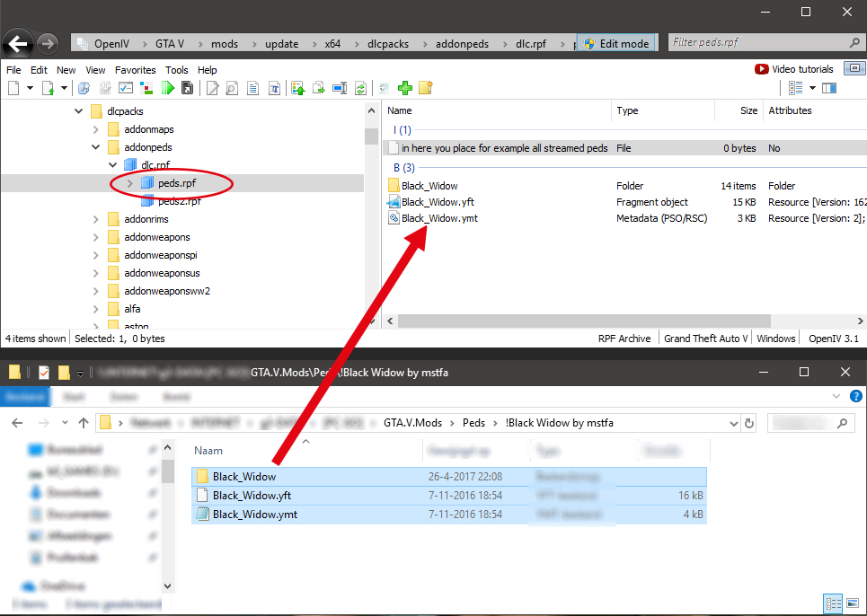Collapse the dlcpacks folder in tree
This screenshot has width=867, height=616.
pyautogui.click(x=79, y=111)
